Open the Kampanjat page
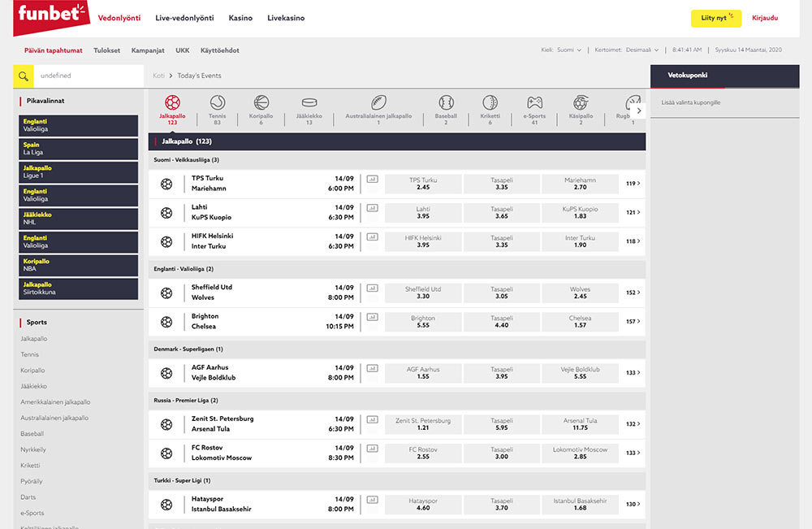 tap(148, 50)
